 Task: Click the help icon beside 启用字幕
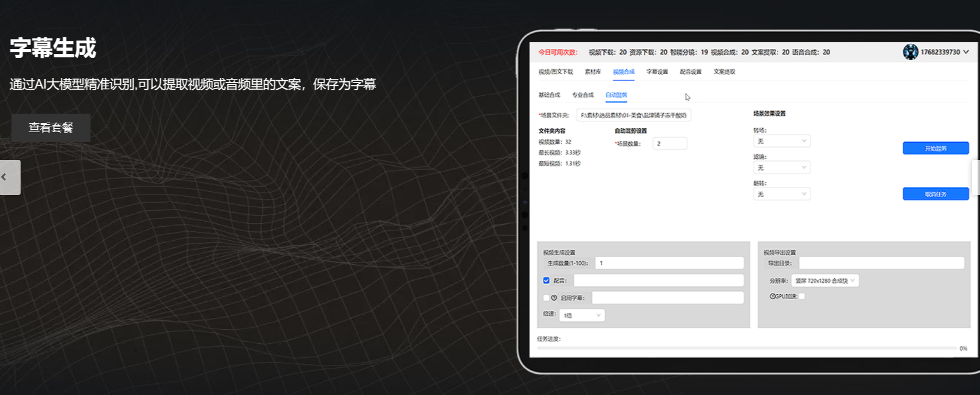554,298
